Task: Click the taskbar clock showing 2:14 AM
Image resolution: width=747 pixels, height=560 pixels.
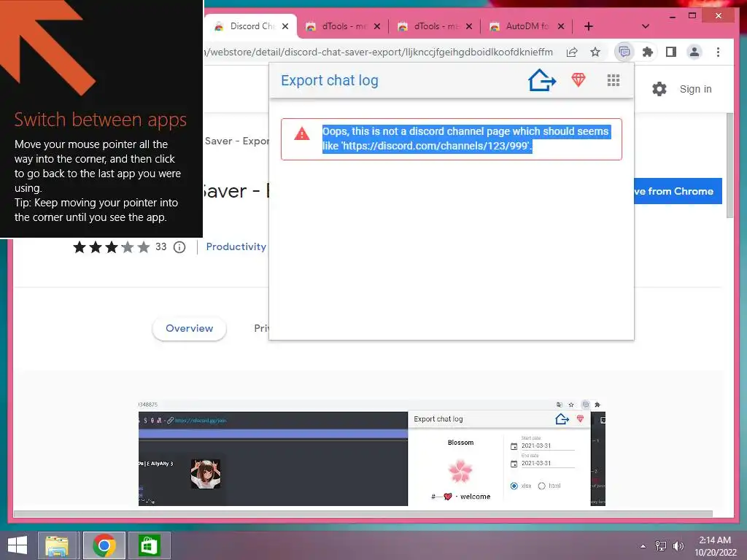Action: 715,545
